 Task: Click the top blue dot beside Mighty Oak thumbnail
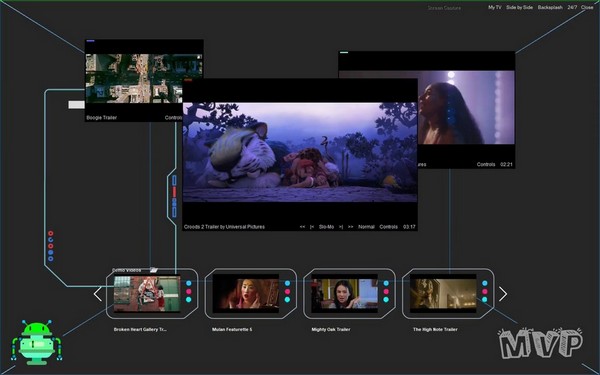pos(386,283)
